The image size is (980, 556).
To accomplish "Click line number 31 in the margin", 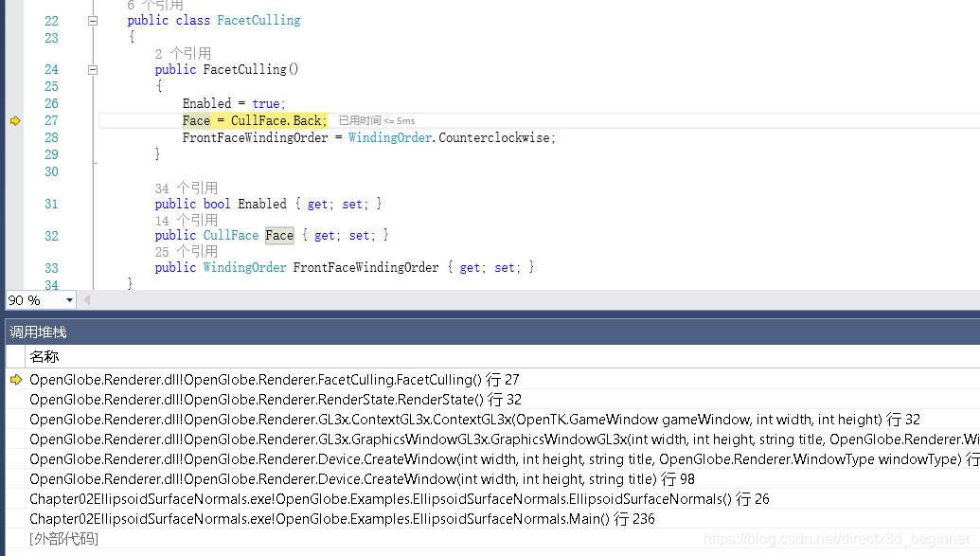I will pos(51,204).
